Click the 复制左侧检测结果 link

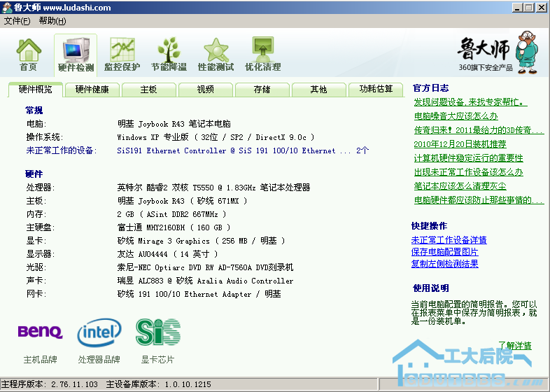(444, 264)
